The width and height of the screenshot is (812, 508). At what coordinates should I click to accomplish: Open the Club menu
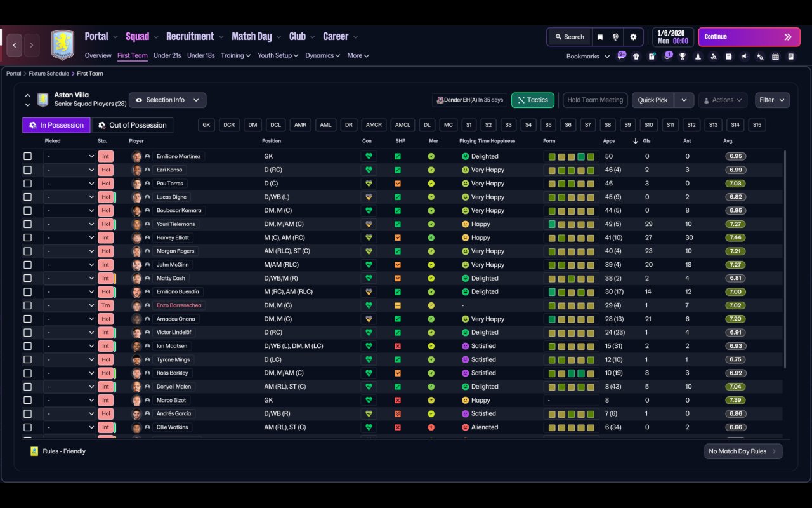tap(302, 37)
